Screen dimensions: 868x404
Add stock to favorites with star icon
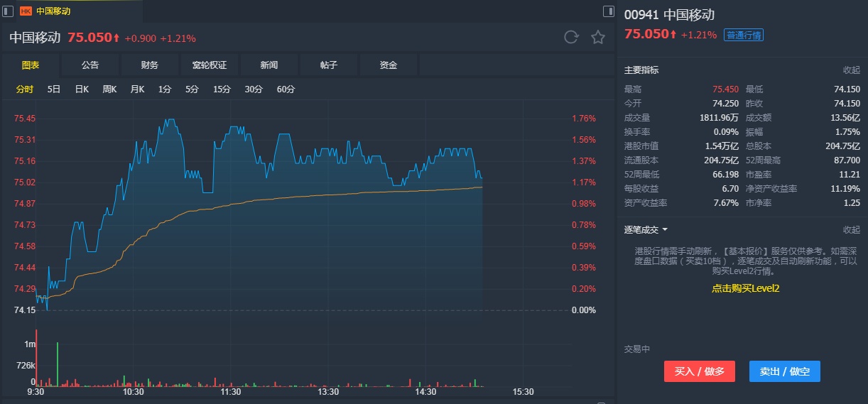pyautogui.click(x=598, y=38)
